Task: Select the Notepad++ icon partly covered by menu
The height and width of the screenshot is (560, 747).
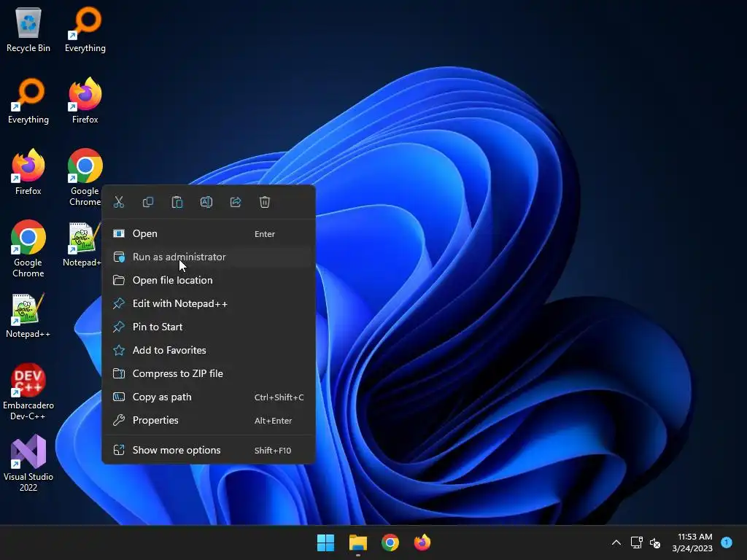Action: pos(82,244)
